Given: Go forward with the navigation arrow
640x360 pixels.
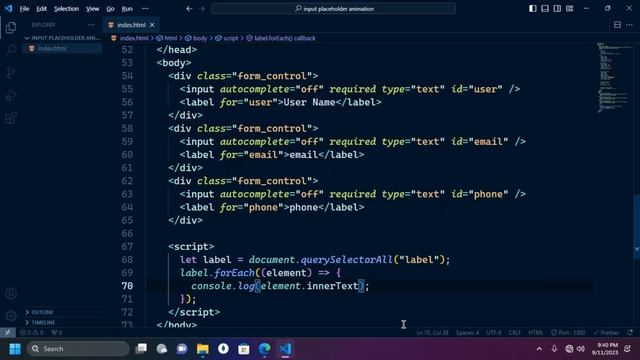Looking at the screenshot, I should tap(202, 9).
